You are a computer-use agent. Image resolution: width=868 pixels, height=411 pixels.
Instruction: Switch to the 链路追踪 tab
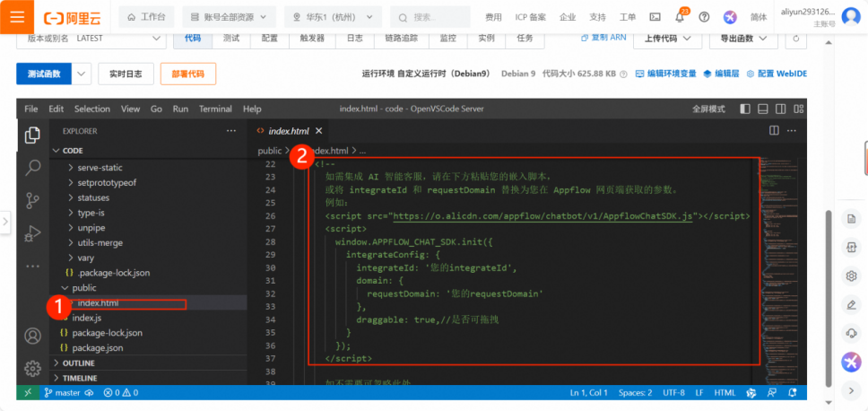pos(401,39)
